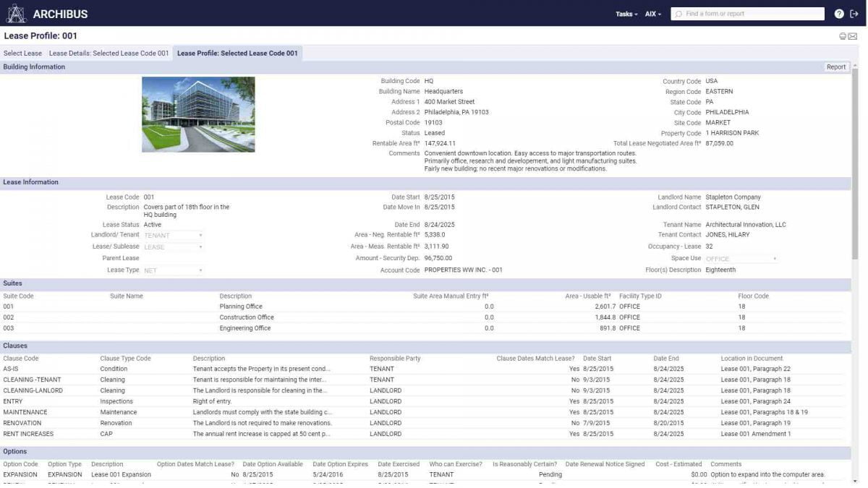Click the Report button
This screenshot has height=488, width=868.
click(836, 67)
